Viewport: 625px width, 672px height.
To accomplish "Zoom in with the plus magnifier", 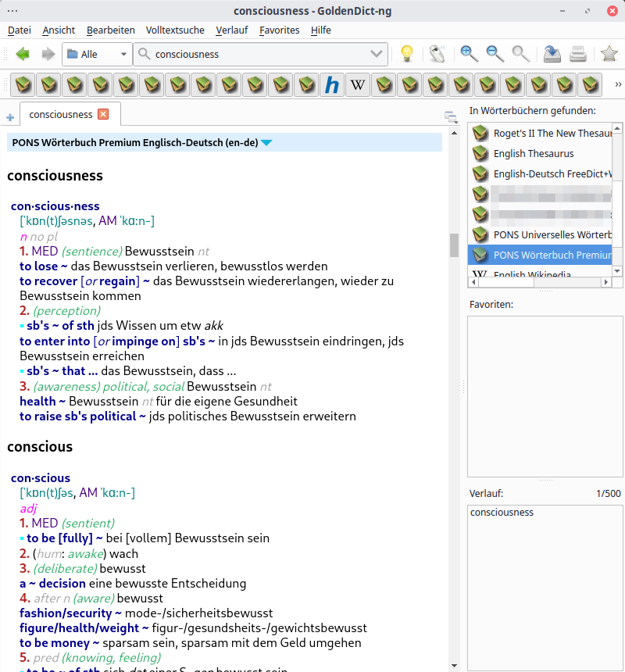I will [x=469, y=54].
